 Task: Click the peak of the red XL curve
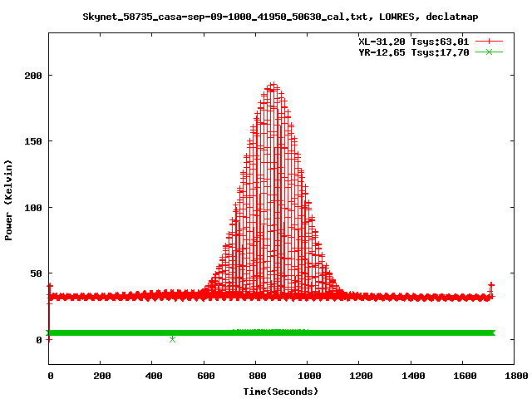tap(273, 84)
